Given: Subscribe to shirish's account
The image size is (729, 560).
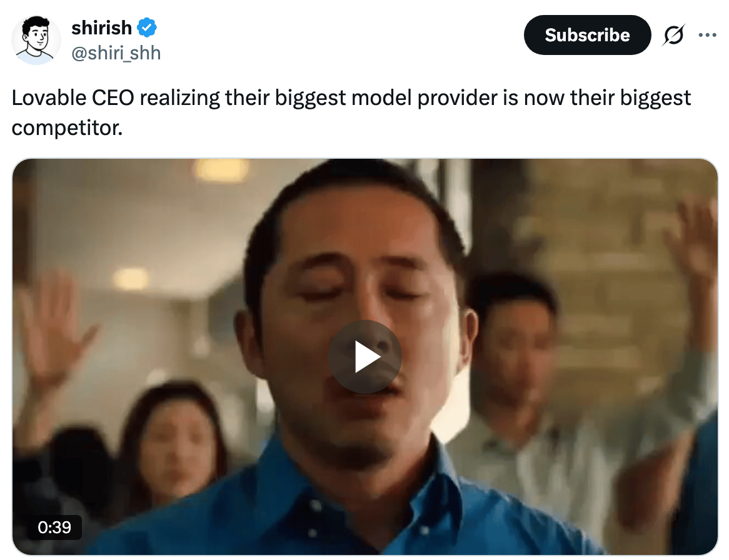Looking at the screenshot, I should pyautogui.click(x=587, y=35).
